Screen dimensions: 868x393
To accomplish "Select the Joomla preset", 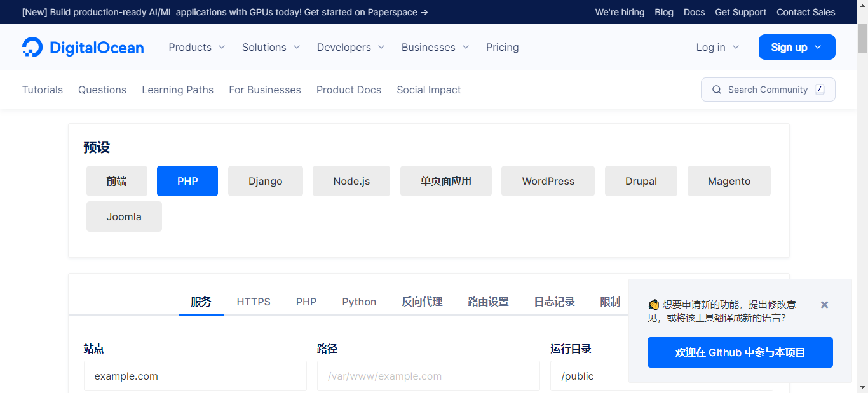I will click(x=124, y=216).
